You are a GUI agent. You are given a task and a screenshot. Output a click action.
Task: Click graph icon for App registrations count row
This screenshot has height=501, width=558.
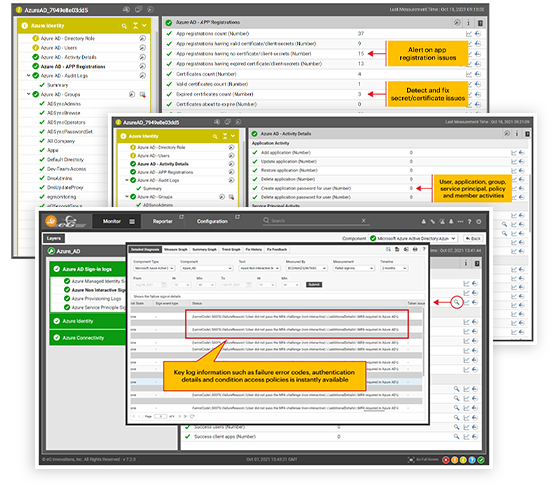(x=469, y=33)
